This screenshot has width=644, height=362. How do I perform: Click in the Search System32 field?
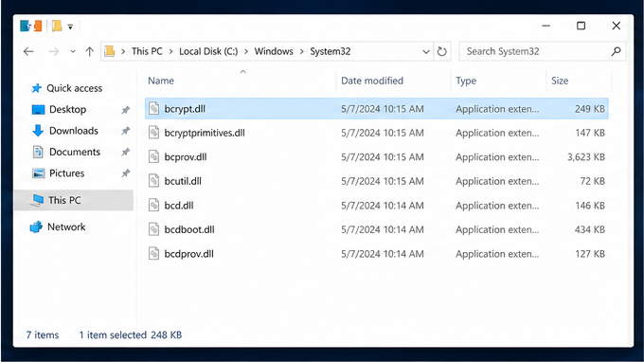[x=542, y=51]
